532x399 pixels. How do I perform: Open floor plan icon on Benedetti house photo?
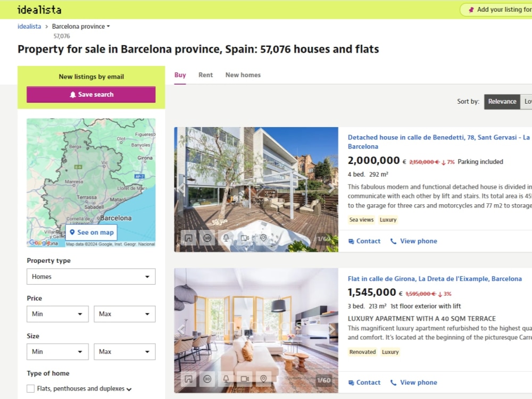click(x=189, y=238)
